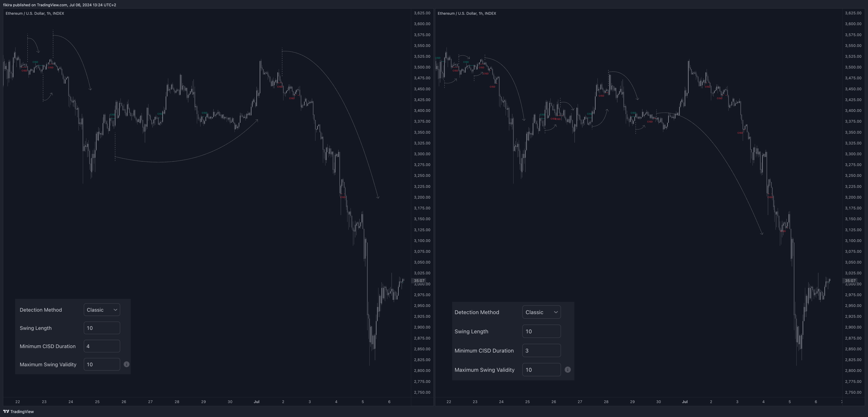Click the publication header text by fikira
Viewport: 868px width, 417px height.
click(x=60, y=5)
